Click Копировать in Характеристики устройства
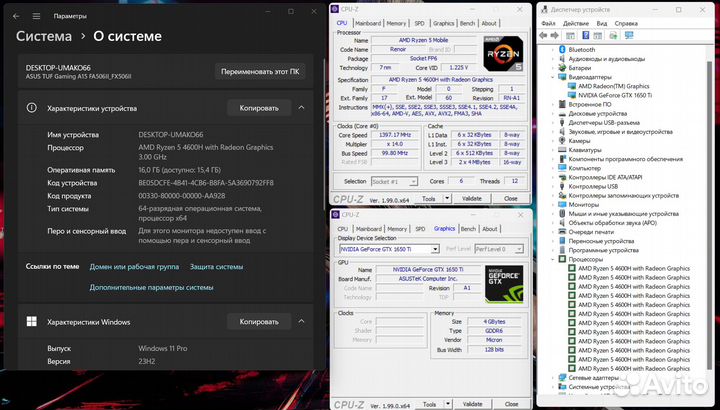The image size is (720, 410). (259, 108)
